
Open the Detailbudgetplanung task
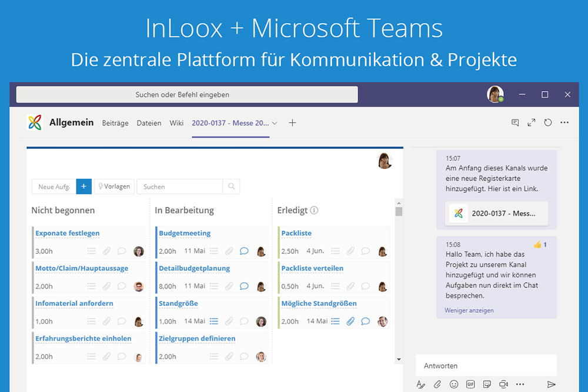194,269
